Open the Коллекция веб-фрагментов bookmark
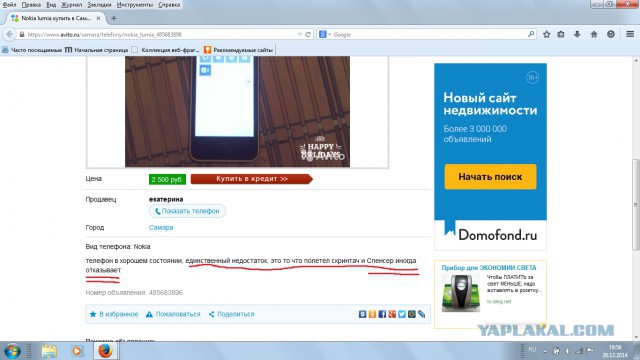 click(166, 50)
